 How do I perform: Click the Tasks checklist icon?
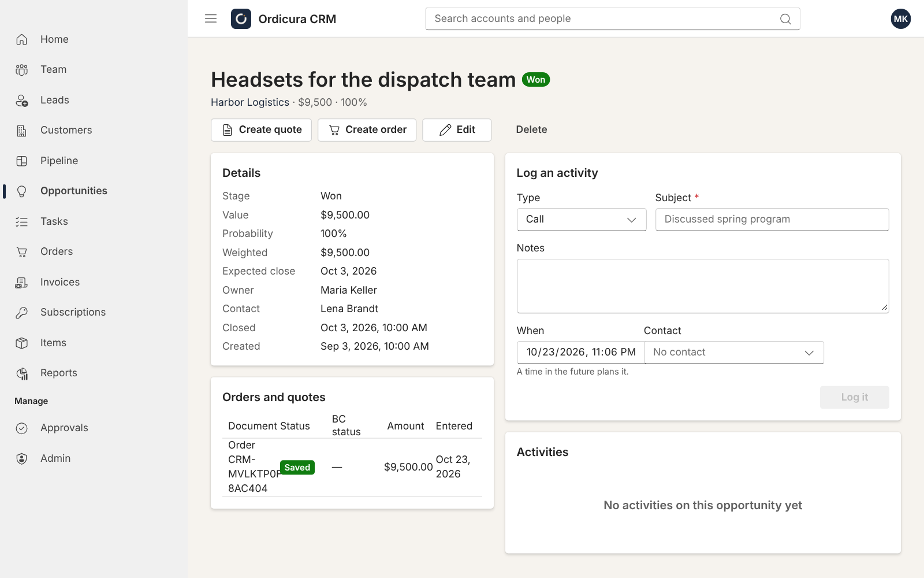coord(22,221)
